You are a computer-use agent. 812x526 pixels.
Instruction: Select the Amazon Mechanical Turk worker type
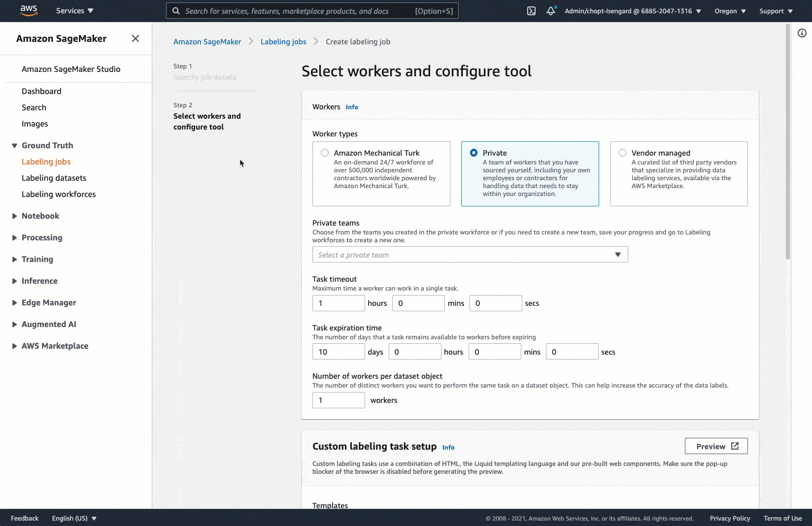(325, 153)
